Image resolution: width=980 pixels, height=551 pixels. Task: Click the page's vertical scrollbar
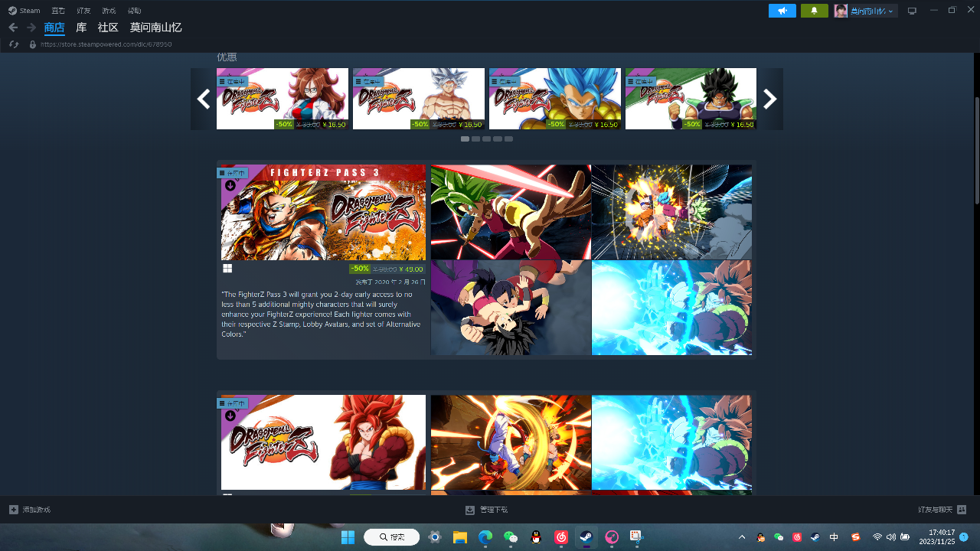[x=976, y=149]
